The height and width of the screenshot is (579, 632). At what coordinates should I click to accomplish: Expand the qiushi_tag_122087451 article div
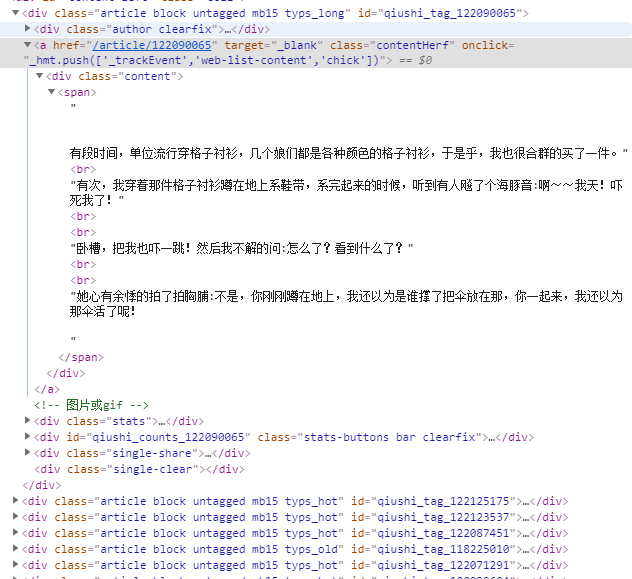[x=15, y=532]
